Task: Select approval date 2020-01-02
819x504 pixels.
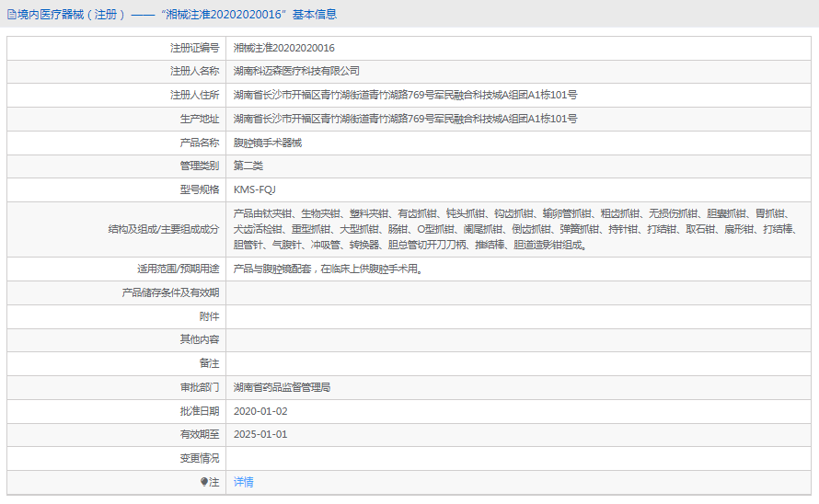Action: (x=260, y=411)
